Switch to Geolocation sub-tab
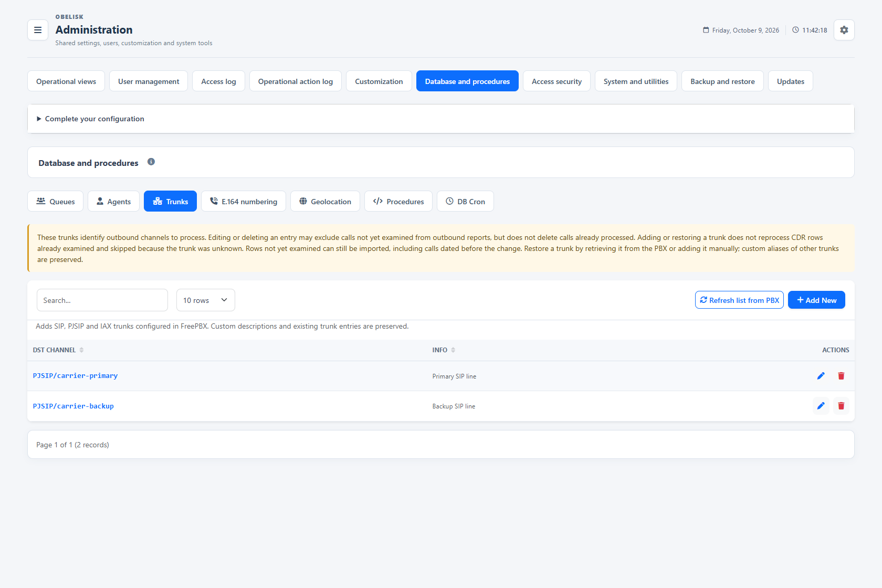This screenshot has width=882, height=588. click(325, 201)
